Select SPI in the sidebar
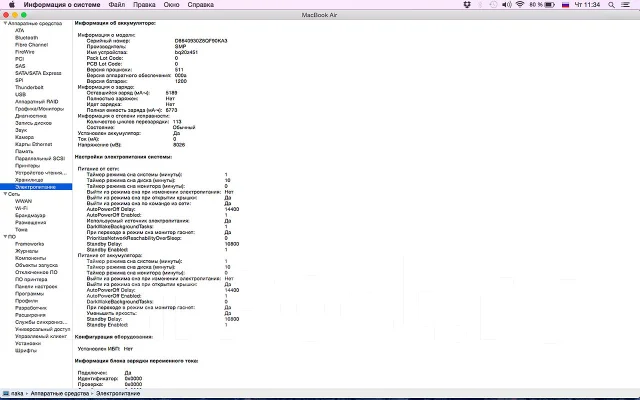Screen dimensions: 640x400 pyautogui.click(x=19, y=80)
